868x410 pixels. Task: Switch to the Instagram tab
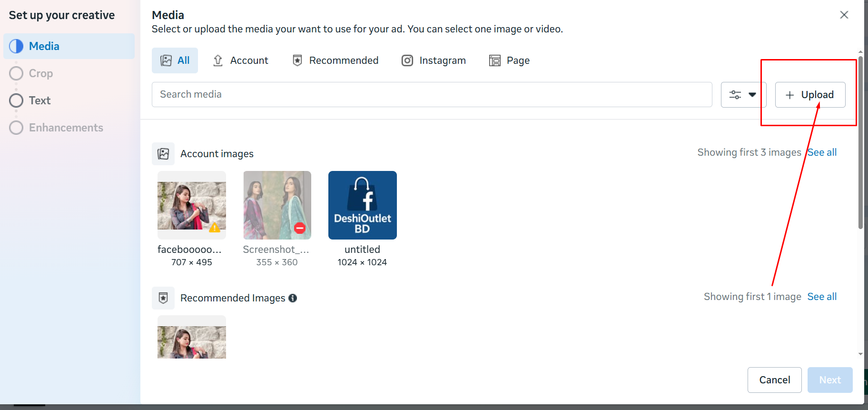pyautogui.click(x=434, y=60)
